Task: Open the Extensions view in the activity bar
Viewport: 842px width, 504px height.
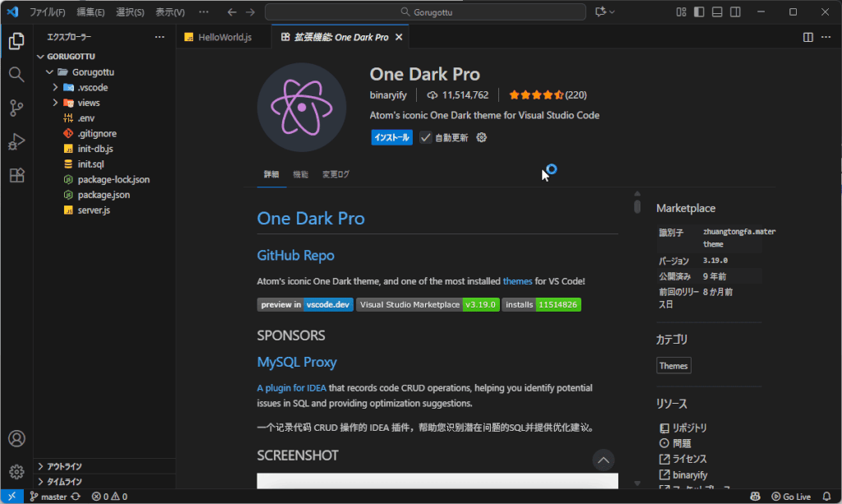Action: click(16, 175)
